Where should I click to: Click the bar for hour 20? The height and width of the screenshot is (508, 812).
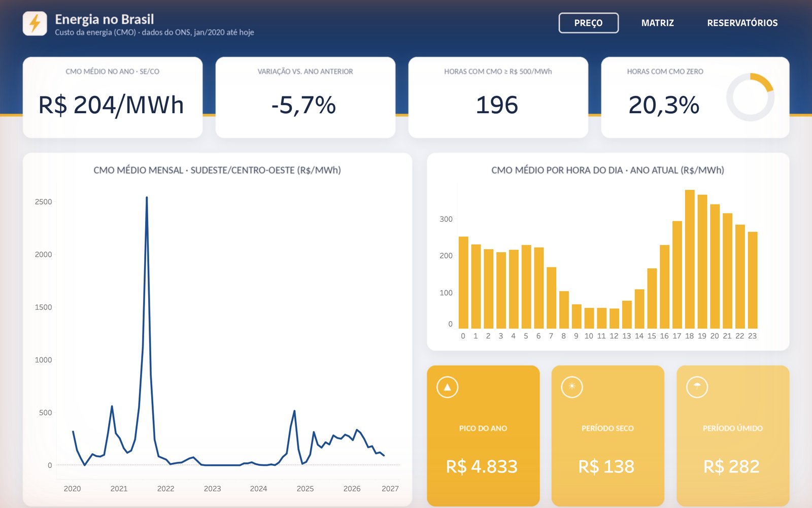tap(715, 266)
